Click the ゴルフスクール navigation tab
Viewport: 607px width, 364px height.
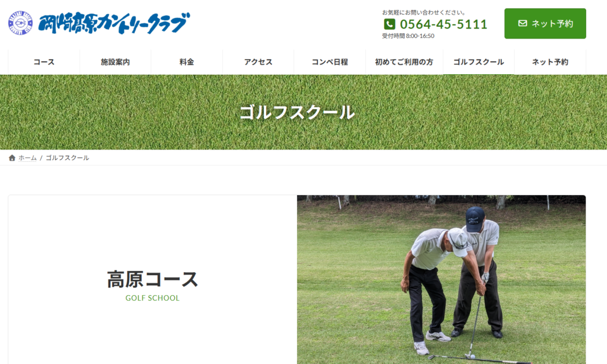(x=478, y=62)
